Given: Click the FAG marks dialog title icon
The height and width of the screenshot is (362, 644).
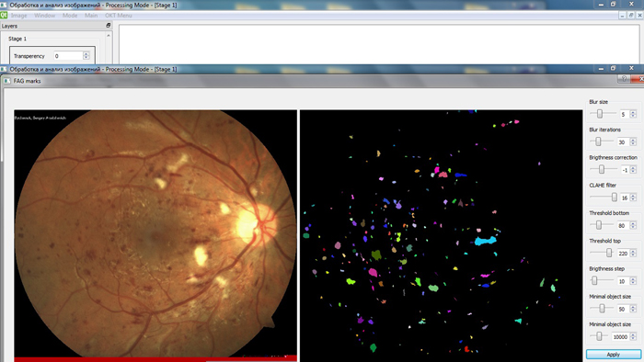Looking at the screenshot, I should pos(7,81).
